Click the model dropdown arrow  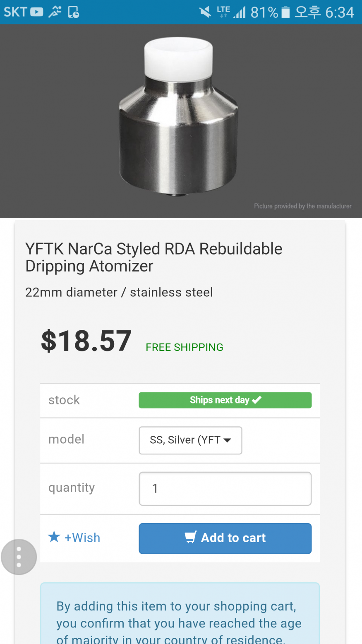click(x=227, y=440)
